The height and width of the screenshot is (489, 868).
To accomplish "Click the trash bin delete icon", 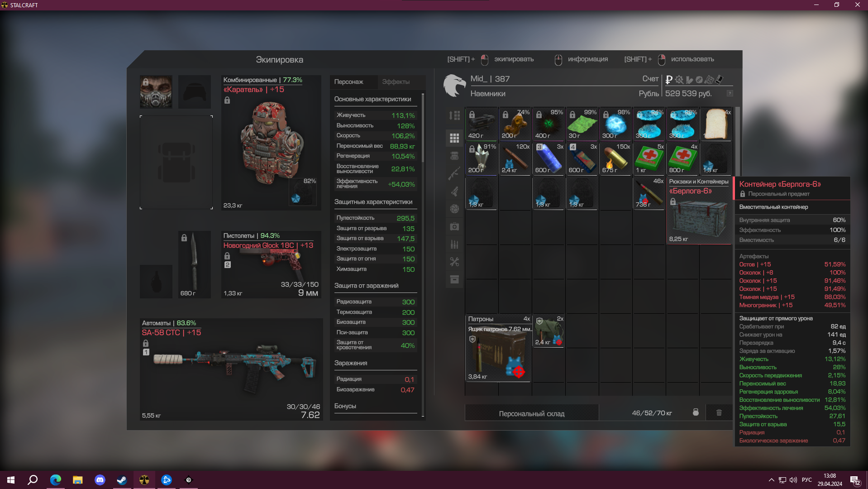I will pyautogui.click(x=719, y=412).
